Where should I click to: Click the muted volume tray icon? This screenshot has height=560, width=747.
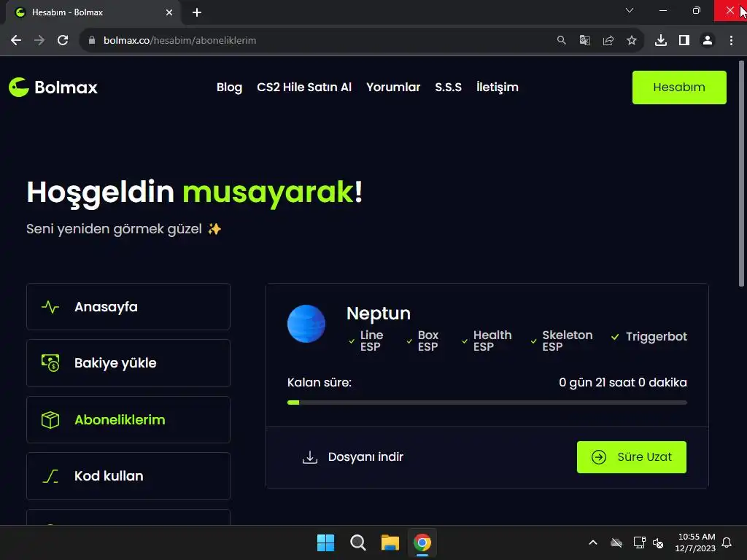coord(658,542)
